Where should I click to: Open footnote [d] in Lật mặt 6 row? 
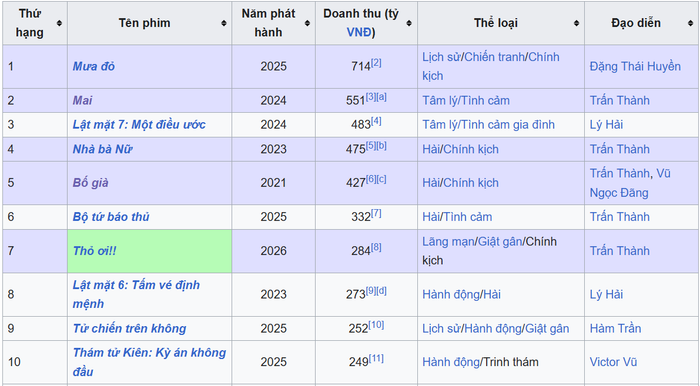[x=382, y=291]
